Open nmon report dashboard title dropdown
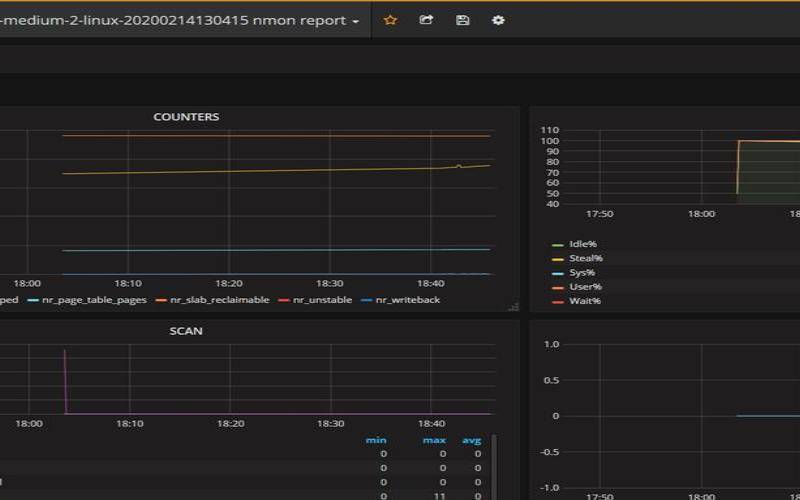The image size is (800, 500). coord(180,20)
